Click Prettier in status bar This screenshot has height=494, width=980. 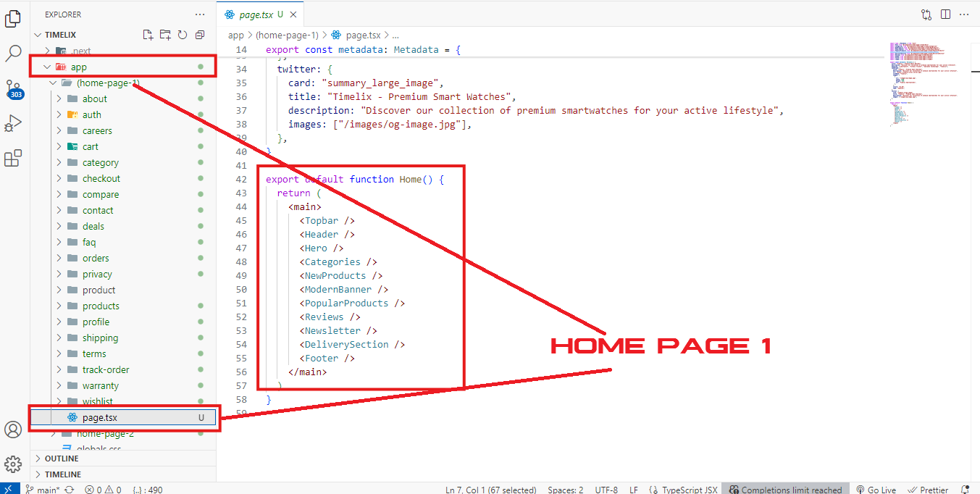[928, 490]
